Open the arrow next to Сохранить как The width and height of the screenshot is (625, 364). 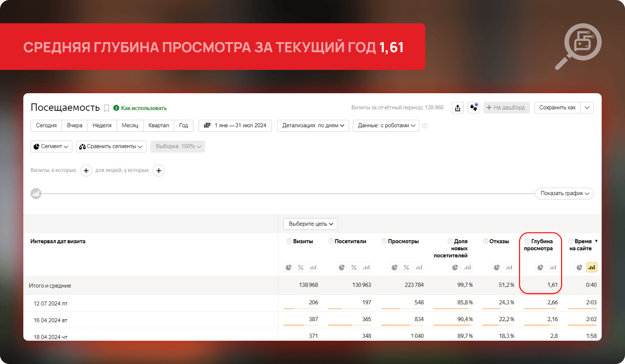pyautogui.click(x=587, y=108)
